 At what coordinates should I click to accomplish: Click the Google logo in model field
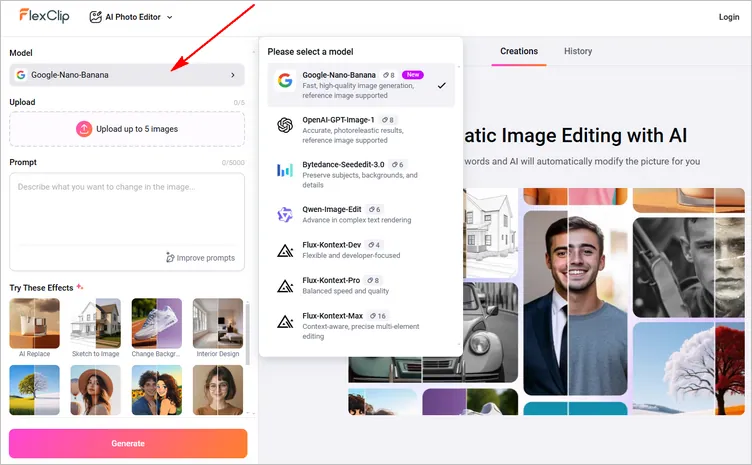point(21,75)
